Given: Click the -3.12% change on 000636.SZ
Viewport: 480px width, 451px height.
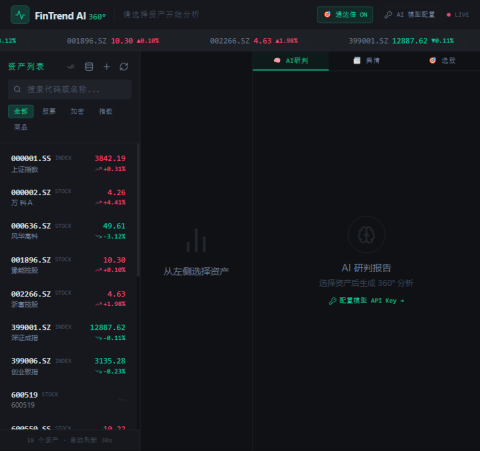Looking at the screenshot, I should coord(114,236).
